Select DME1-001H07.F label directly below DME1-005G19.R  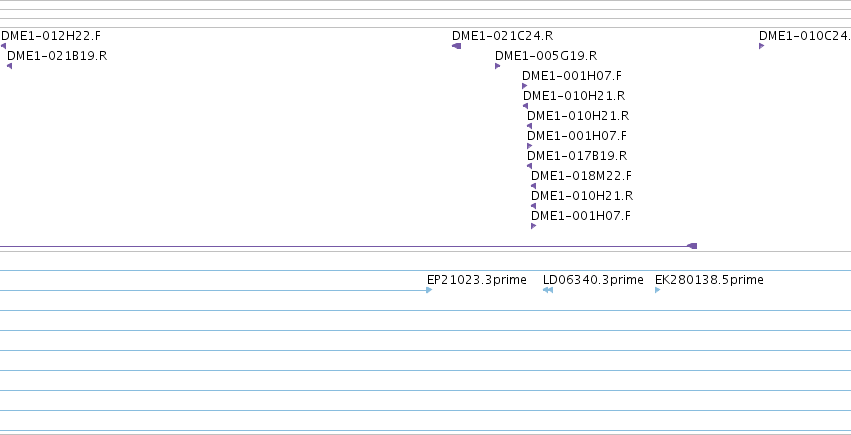[x=572, y=76]
